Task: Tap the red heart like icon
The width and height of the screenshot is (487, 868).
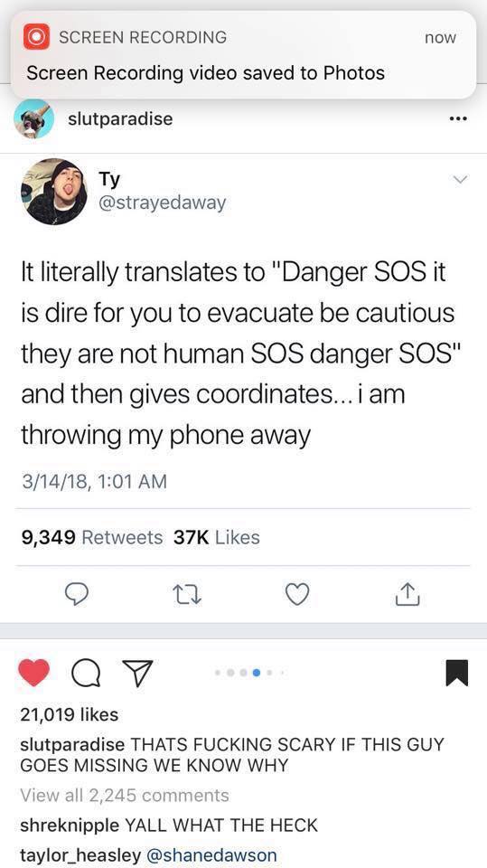Action: (x=33, y=673)
